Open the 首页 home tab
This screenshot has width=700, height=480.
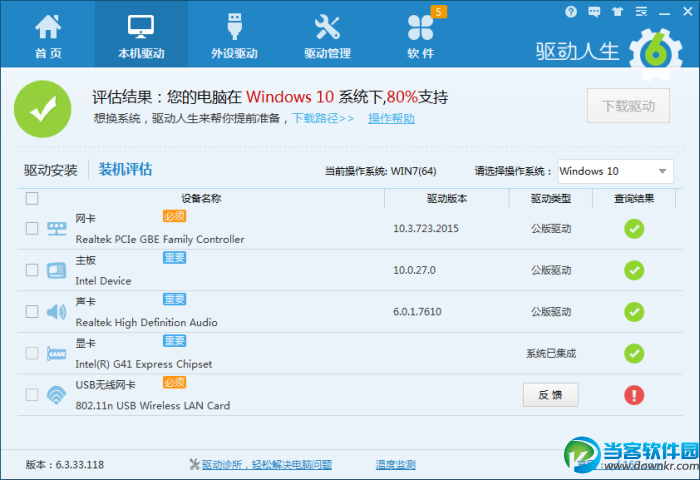tap(48, 36)
